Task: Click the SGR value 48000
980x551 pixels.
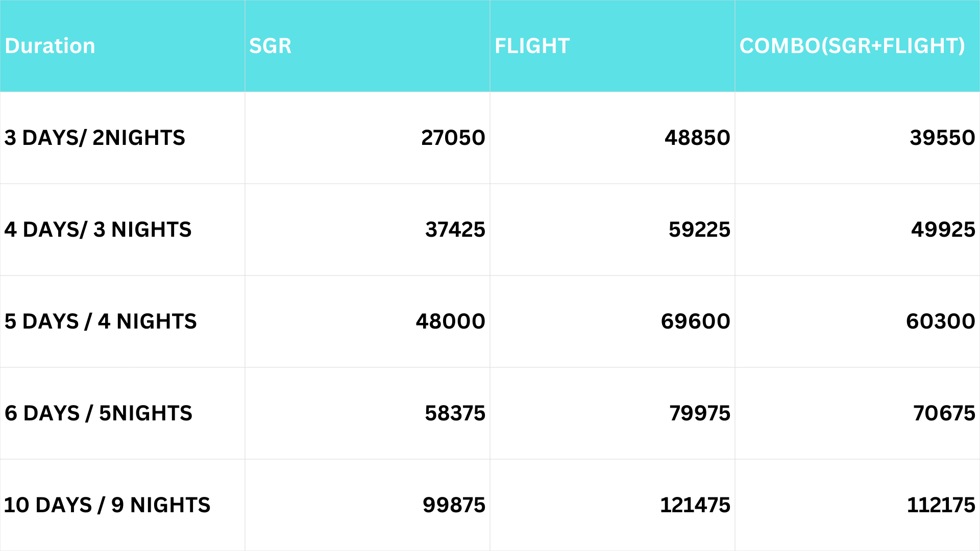Action: tap(450, 321)
